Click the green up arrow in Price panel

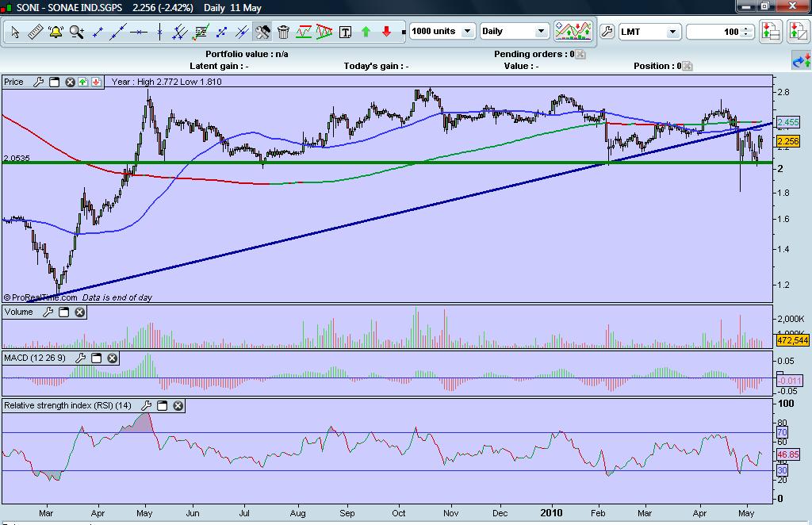[82, 82]
